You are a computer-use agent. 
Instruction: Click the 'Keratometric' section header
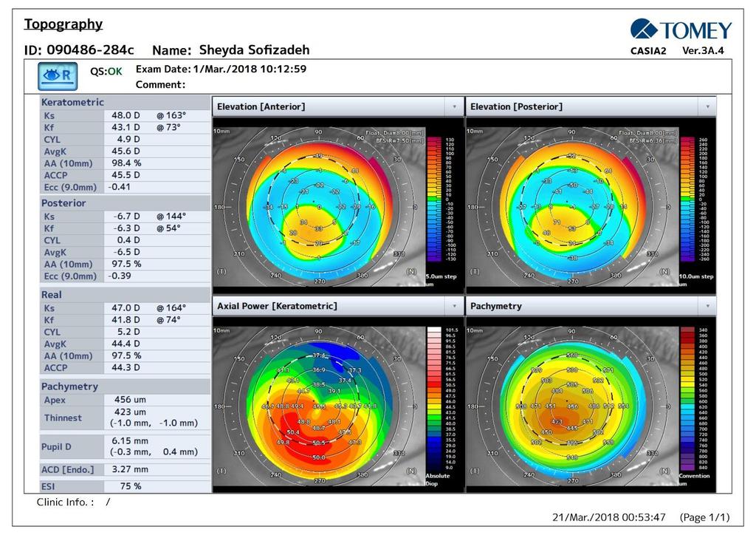72,102
